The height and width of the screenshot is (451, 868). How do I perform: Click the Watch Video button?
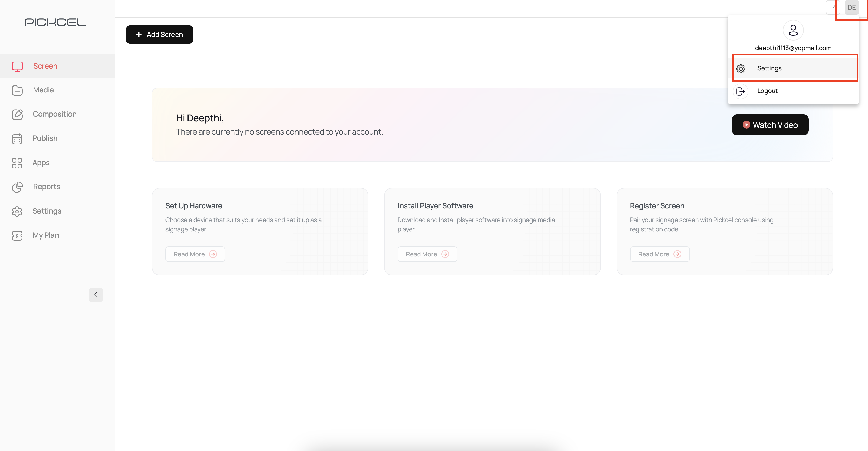(770, 125)
